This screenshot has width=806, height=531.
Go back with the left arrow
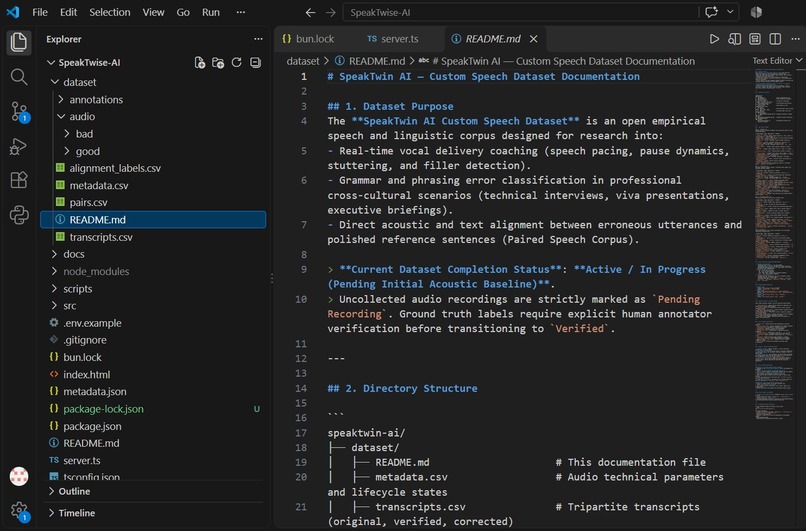click(310, 12)
